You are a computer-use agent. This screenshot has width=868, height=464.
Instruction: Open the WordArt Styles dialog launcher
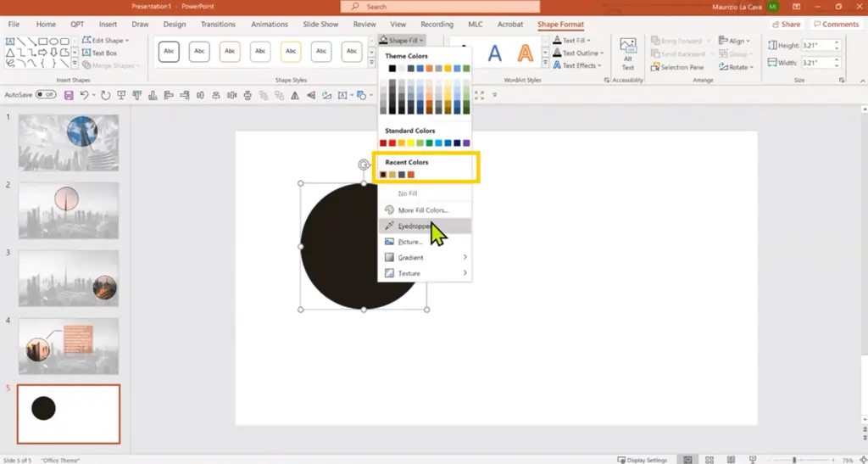tap(607, 81)
